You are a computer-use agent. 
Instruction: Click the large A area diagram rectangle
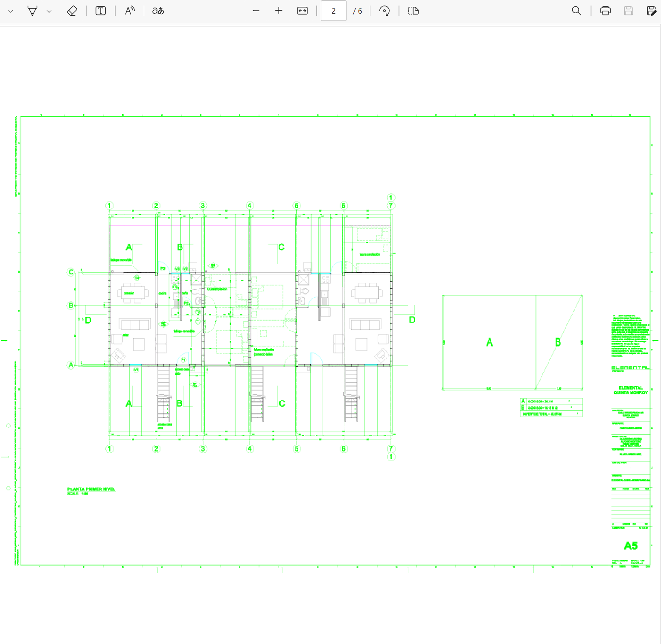coord(489,342)
